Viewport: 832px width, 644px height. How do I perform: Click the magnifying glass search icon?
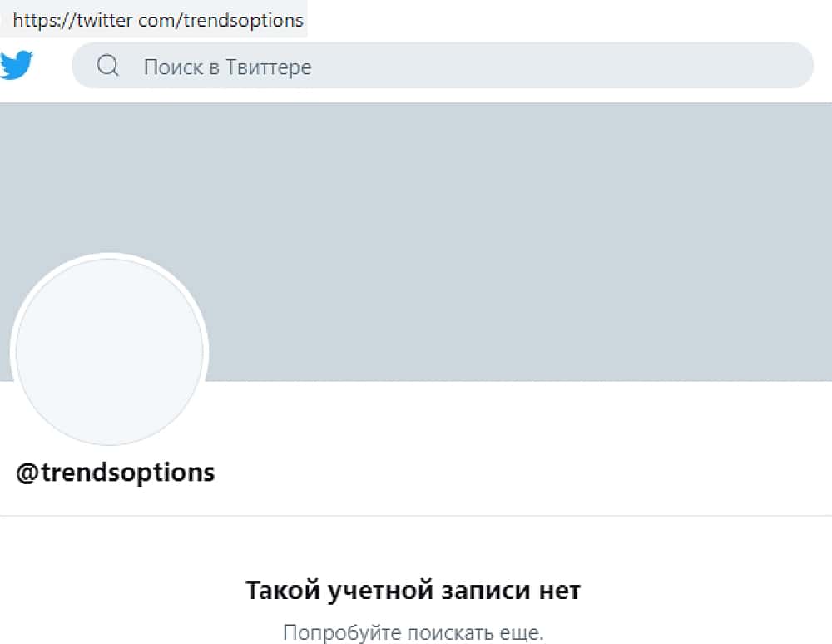108,66
